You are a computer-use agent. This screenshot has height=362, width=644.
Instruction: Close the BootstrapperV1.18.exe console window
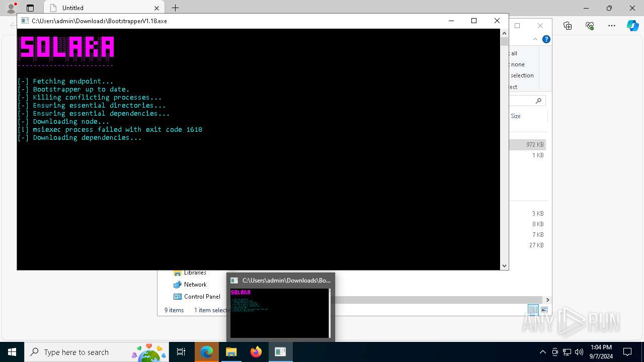(x=497, y=21)
